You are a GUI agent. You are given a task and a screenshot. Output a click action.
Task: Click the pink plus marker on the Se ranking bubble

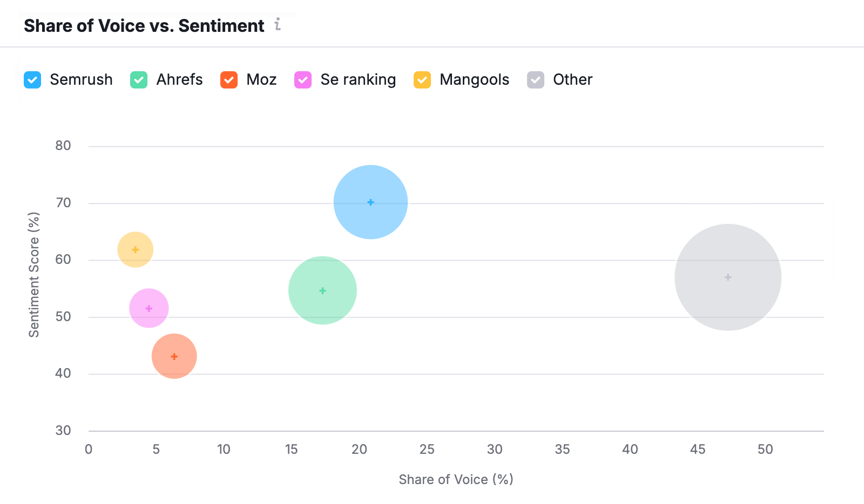[149, 308]
